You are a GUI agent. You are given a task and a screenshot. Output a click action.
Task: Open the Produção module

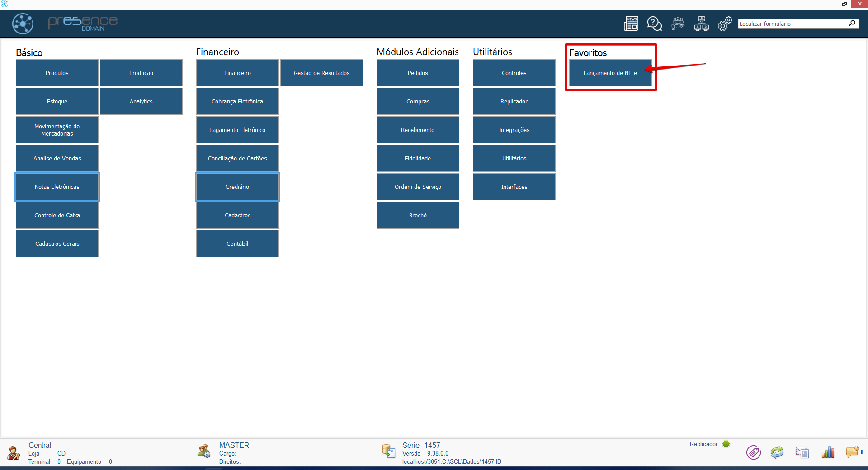pyautogui.click(x=141, y=73)
